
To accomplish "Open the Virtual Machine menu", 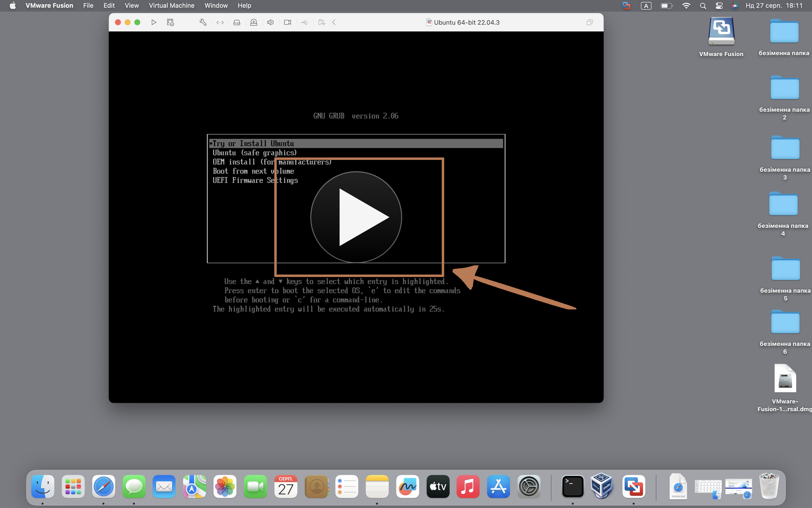I will pos(171,5).
